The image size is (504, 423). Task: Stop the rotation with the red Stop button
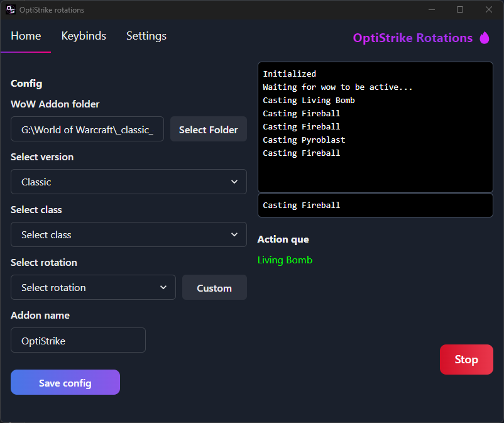point(466,360)
